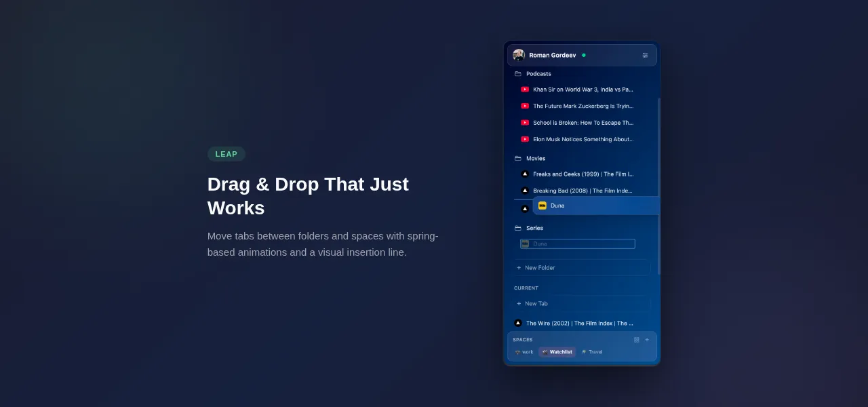The height and width of the screenshot is (407, 868).
Task: Click the YouTube icon on the Khan Sir tab
Action: pyautogui.click(x=524, y=89)
